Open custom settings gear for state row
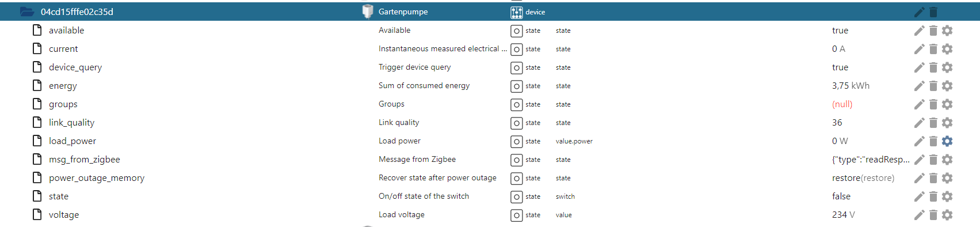Viewport: 980px width, 227px height. 947,196
